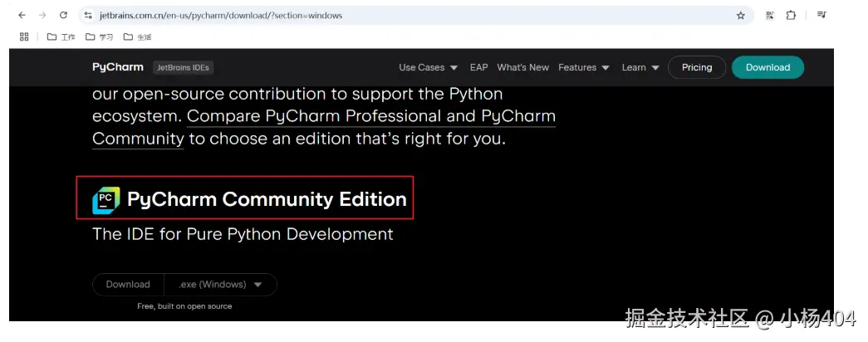The image size is (868, 342).
Task: Click the PyCharm Community Edition heading
Action: (267, 199)
